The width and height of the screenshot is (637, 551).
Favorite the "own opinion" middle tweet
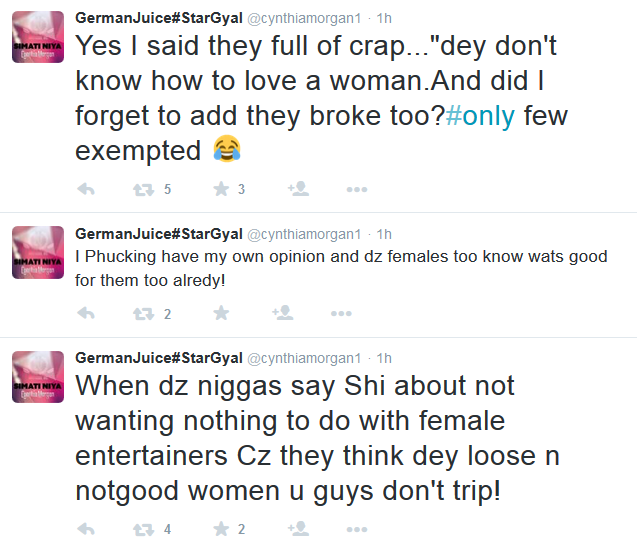click(x=220, y=313)
